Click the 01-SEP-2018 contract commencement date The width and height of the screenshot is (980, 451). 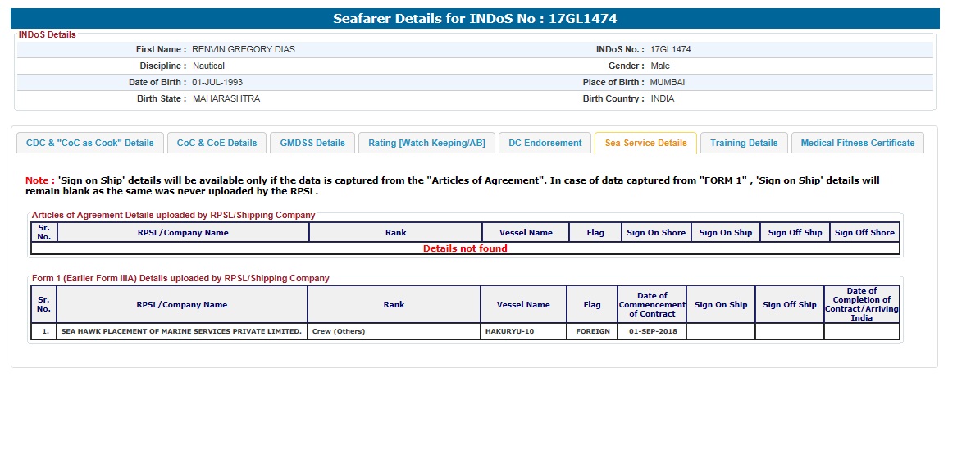(x=652, y=331)
